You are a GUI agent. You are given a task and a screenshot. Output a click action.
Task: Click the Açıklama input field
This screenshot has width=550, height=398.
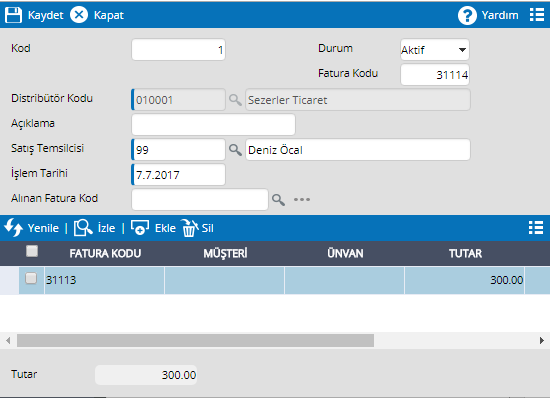point(213,124)
